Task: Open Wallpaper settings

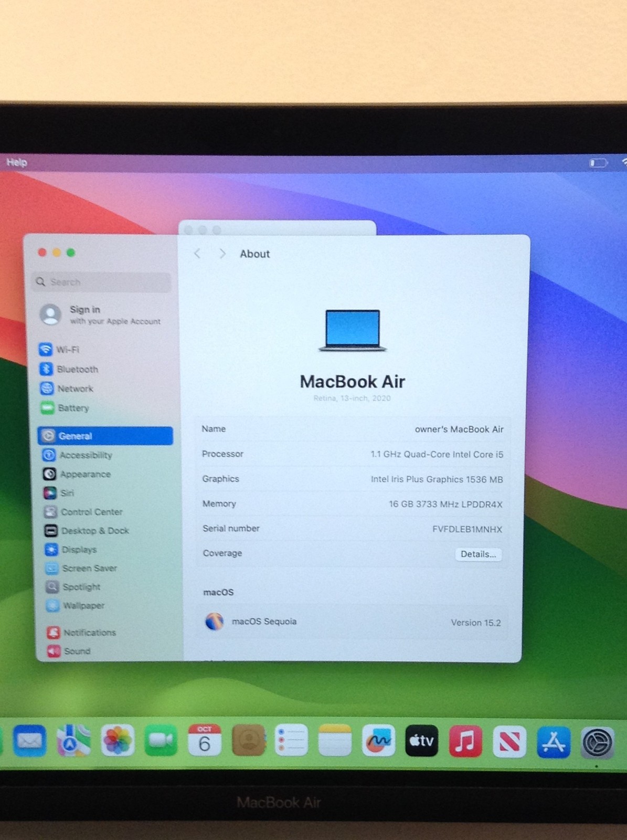Action: 76,605
